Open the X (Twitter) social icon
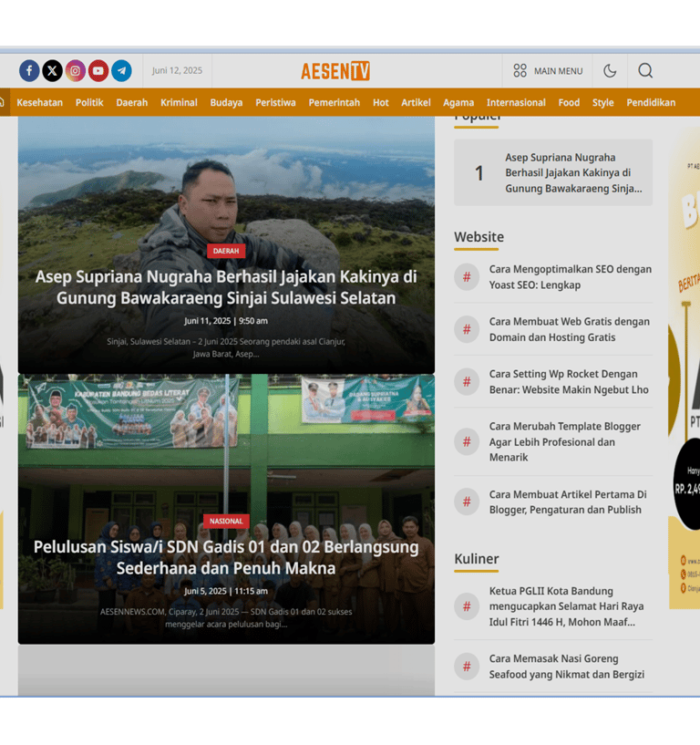The height and width of the screenshot is (745, 700). point(52,71)
